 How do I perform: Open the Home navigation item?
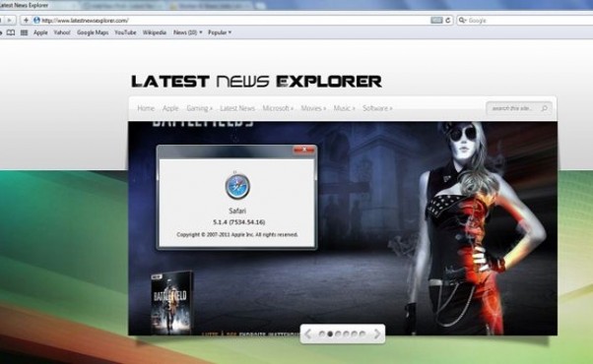tap(146, 108)
